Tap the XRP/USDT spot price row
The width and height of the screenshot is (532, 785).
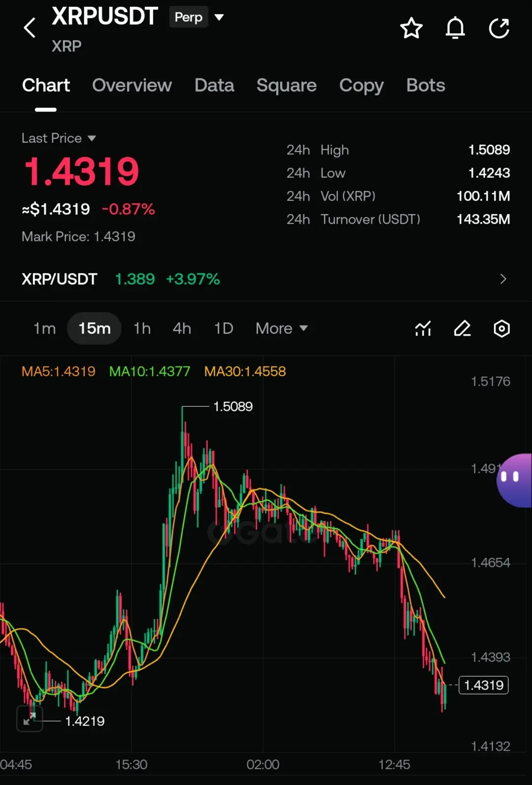[x=266, y=279]
